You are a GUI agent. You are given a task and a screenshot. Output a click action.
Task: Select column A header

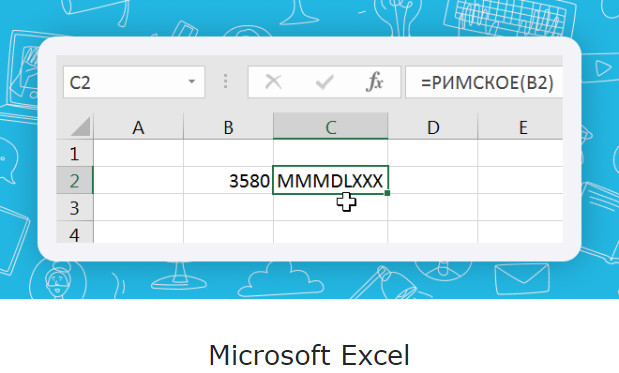pos(139,127)
